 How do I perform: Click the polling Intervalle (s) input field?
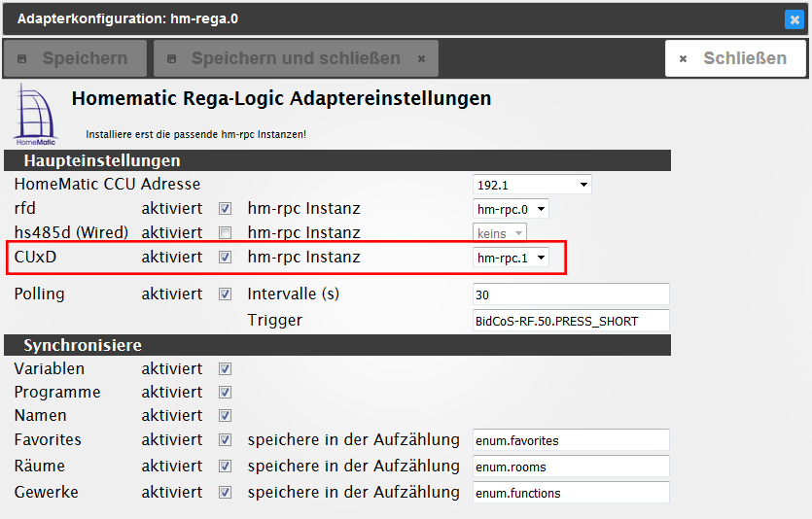click(571, 294)
